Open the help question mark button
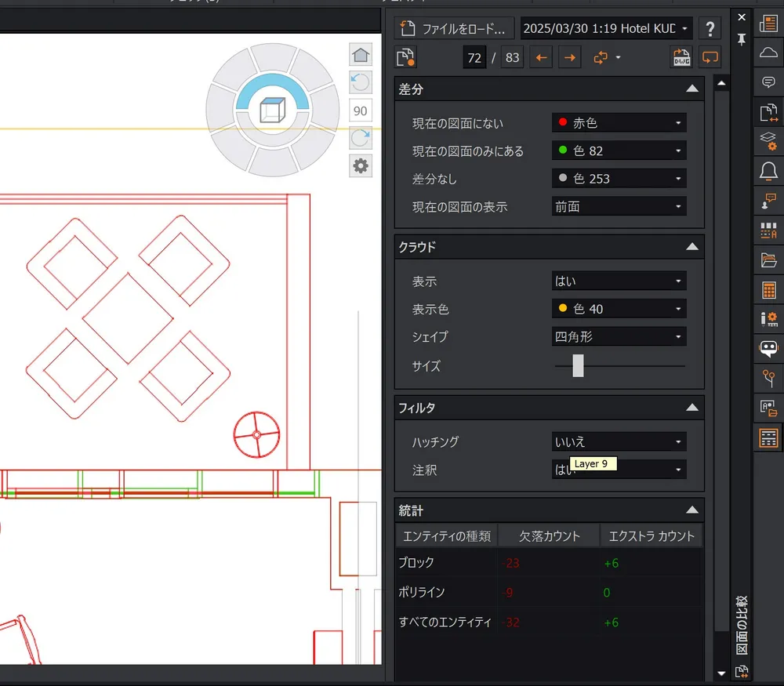 click(x=710, y=28)
